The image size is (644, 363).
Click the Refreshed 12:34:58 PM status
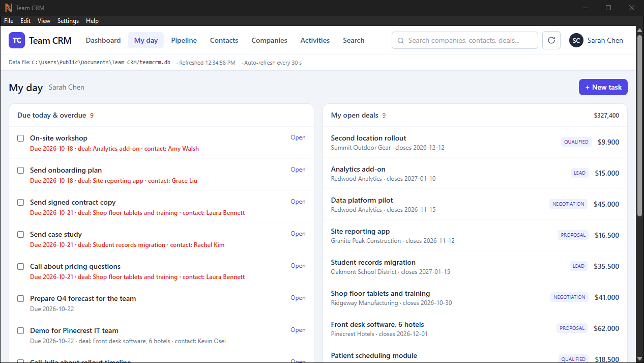click(x=207, y=63)
